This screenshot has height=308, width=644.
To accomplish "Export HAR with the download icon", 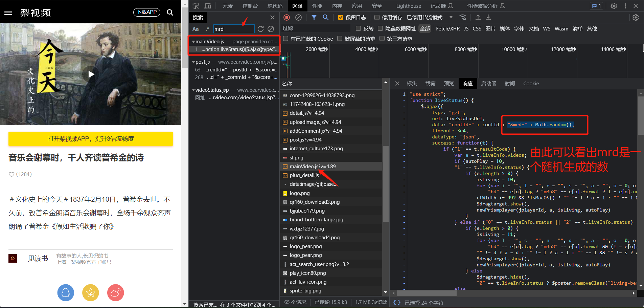I will point(488,17).
